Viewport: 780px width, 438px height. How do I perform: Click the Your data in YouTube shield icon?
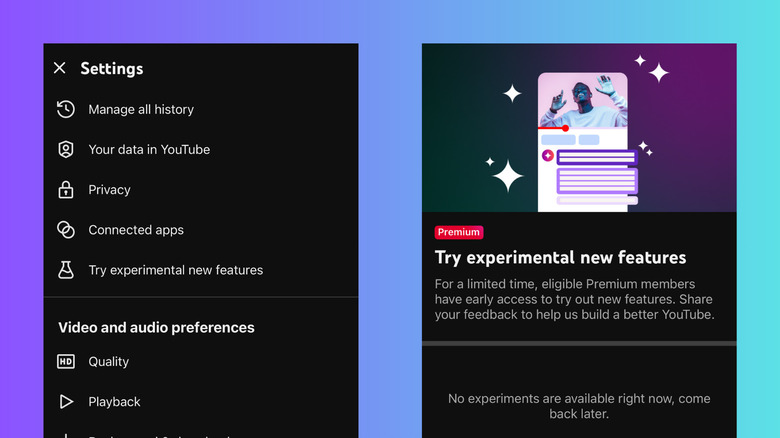pyautogui.click(x=66, y=149)
